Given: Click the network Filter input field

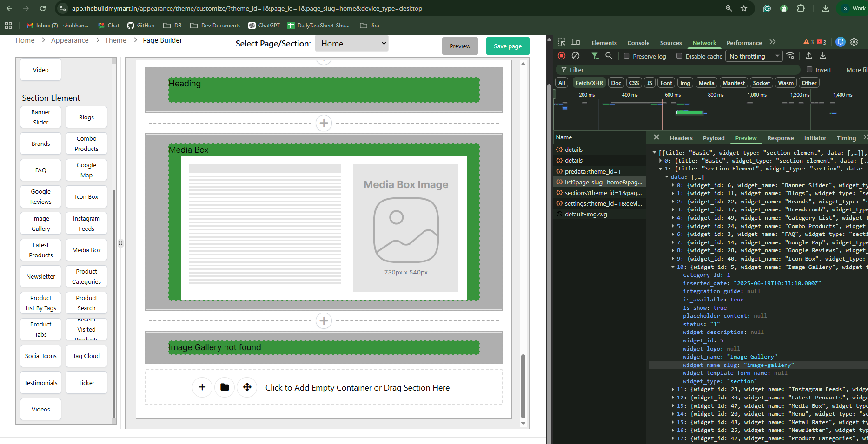Looking at the screenshot, I should [678, 70].
